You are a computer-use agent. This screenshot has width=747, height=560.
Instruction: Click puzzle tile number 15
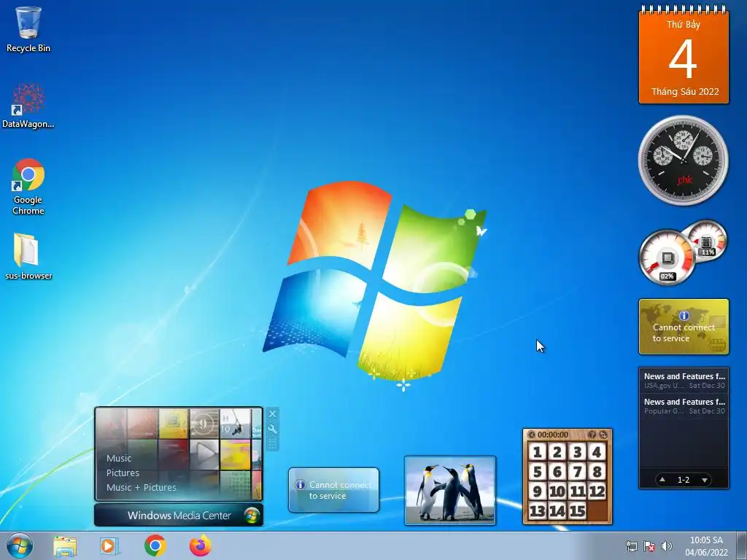coord(577,511)
